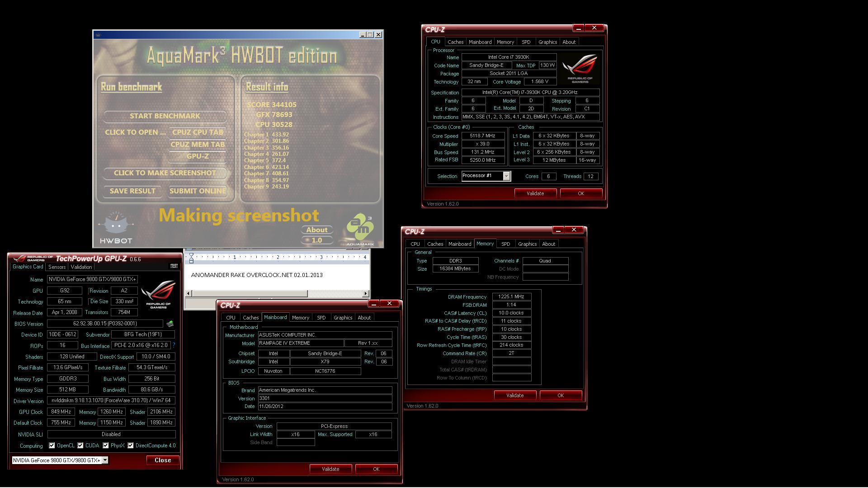Viewport: 868px width, 488px height.
Task: Click the Driver Version field in GPU-Z
Action: coord(111,400)
